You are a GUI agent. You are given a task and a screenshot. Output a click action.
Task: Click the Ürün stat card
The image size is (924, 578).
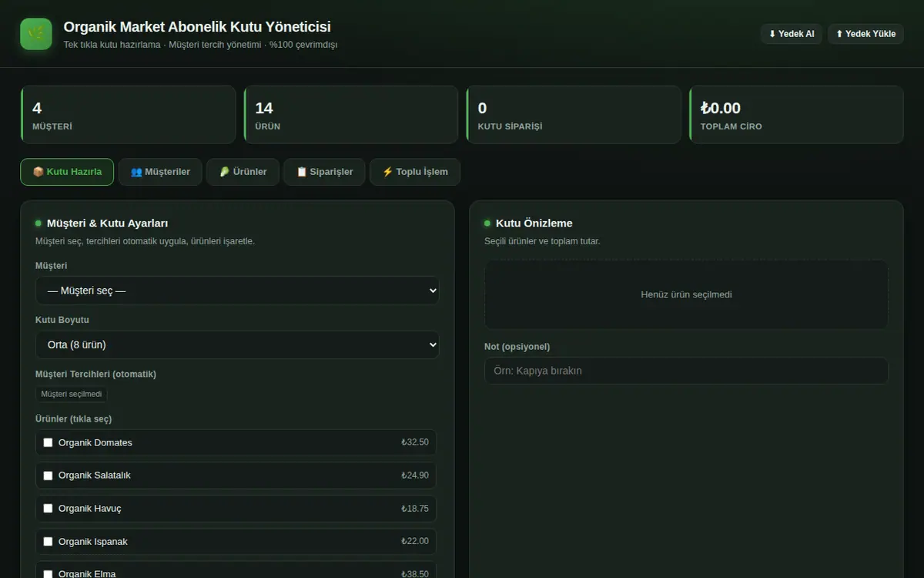pyautogui.click(x=350, y=115)
